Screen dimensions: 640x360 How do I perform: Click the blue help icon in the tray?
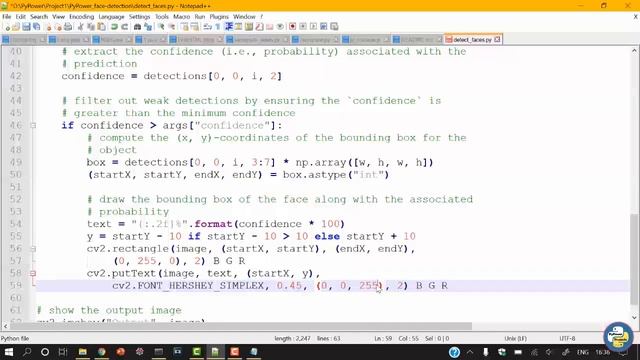click(x=454, y=352)
